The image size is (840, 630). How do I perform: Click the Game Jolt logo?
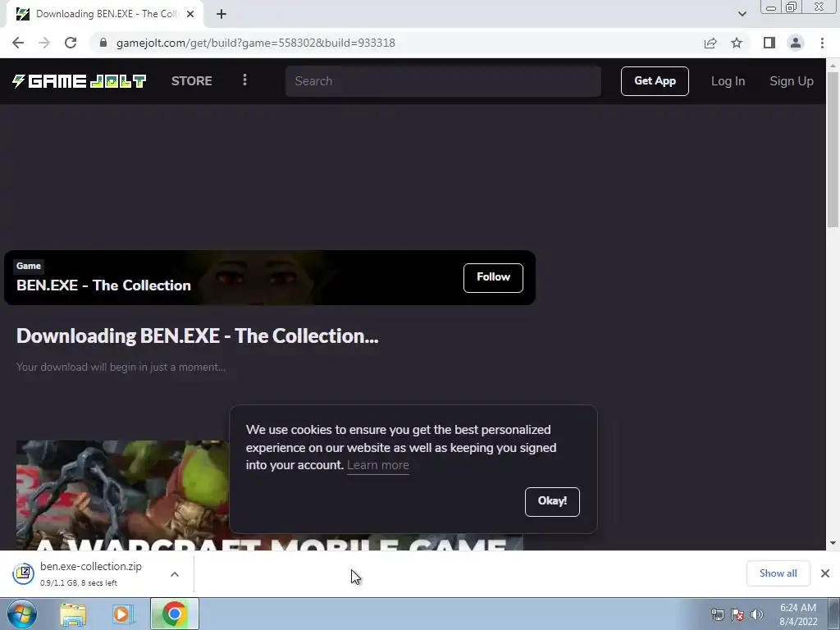point(80,81)
